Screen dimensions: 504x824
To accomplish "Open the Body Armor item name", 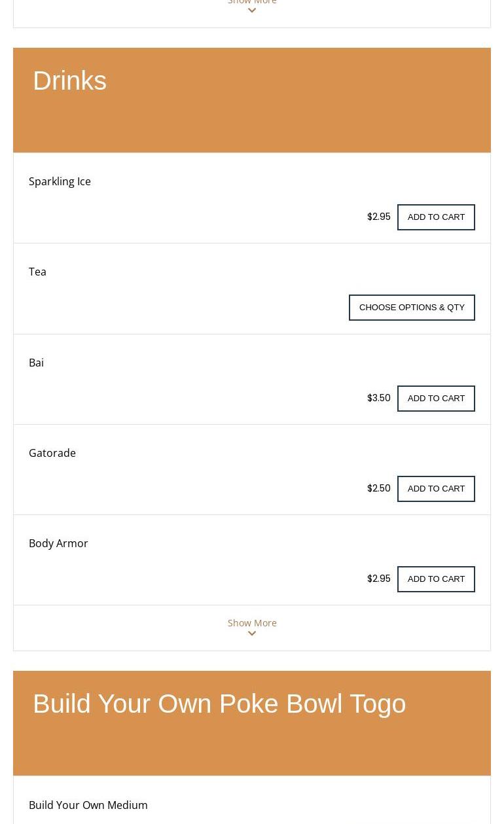I will (x=58, y=543).
